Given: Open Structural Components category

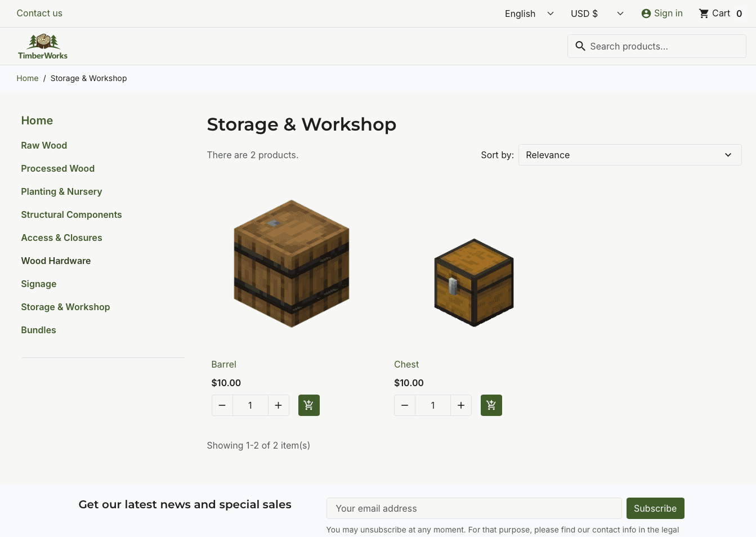Looking at the screenshot, I should point(71,214).
